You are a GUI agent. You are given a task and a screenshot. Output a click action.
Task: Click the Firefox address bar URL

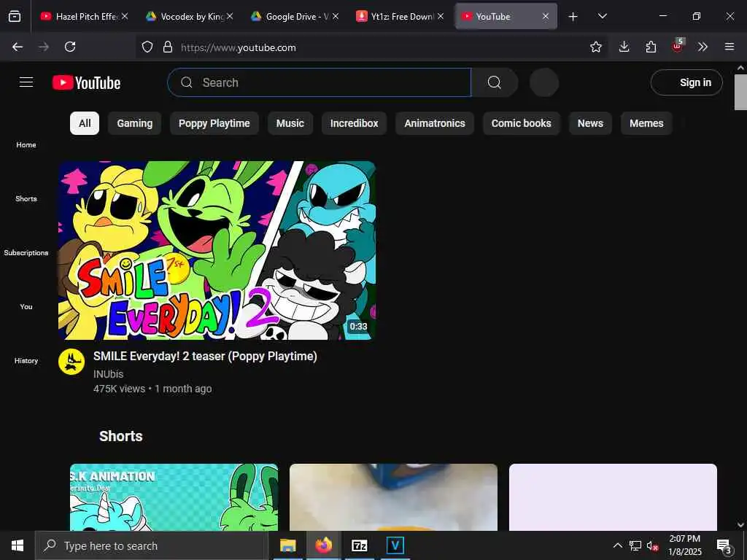(x=239, y=47)
